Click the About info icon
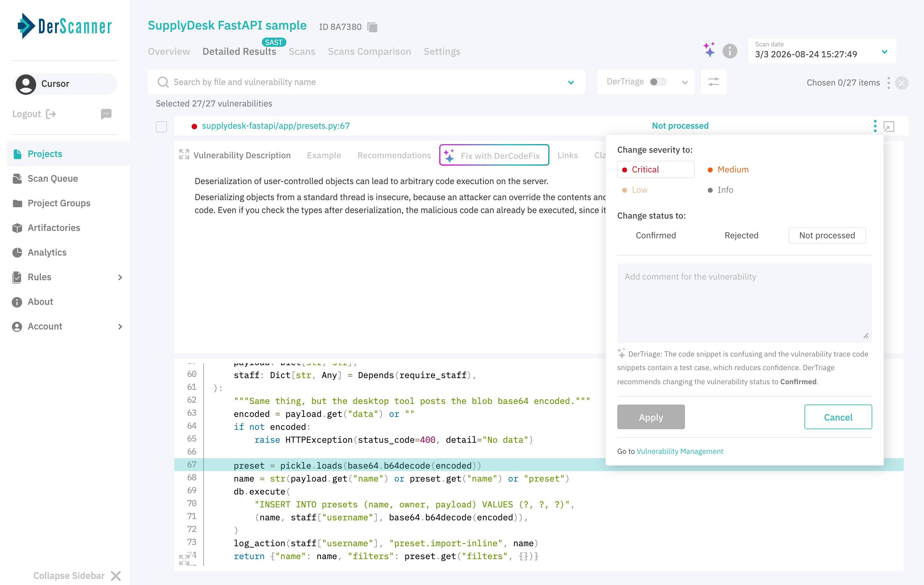 17,302
